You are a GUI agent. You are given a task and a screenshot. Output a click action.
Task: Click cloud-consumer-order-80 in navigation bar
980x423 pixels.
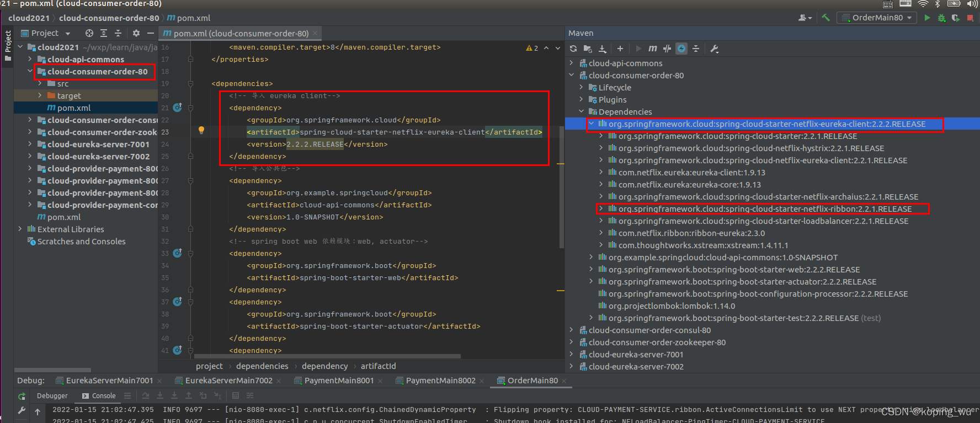(x=109, y=18)
